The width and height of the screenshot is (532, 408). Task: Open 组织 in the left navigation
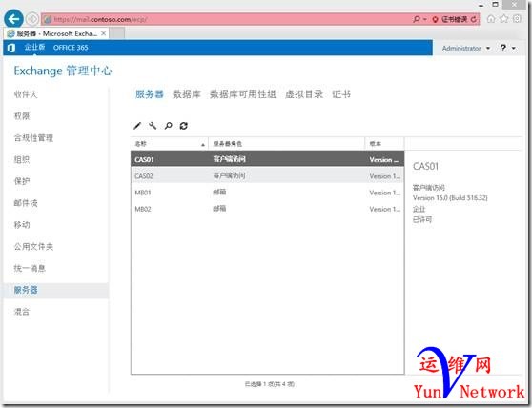tap(22, 159)
